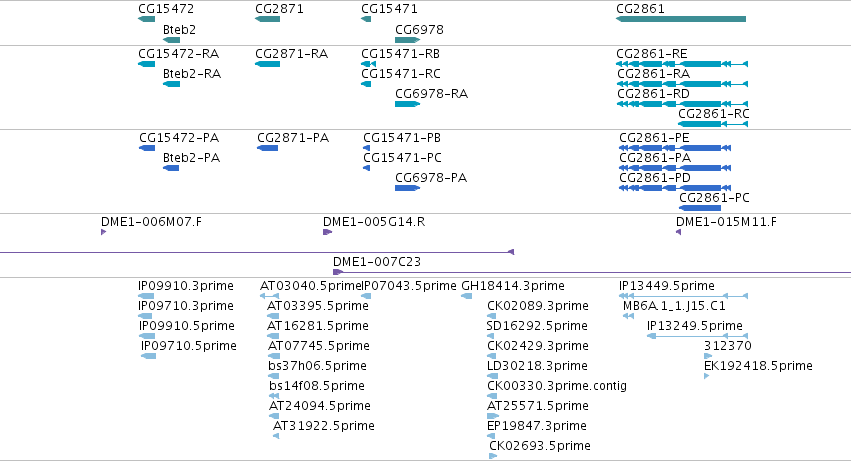Image resolution: width=851 pixels, height=461 pixels.
Task: Select transcript Bteb2-RA
Action: click(x=172, y=84)
